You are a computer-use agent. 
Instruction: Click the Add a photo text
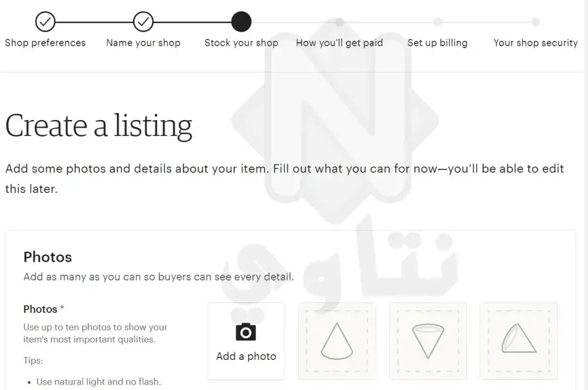246,356
